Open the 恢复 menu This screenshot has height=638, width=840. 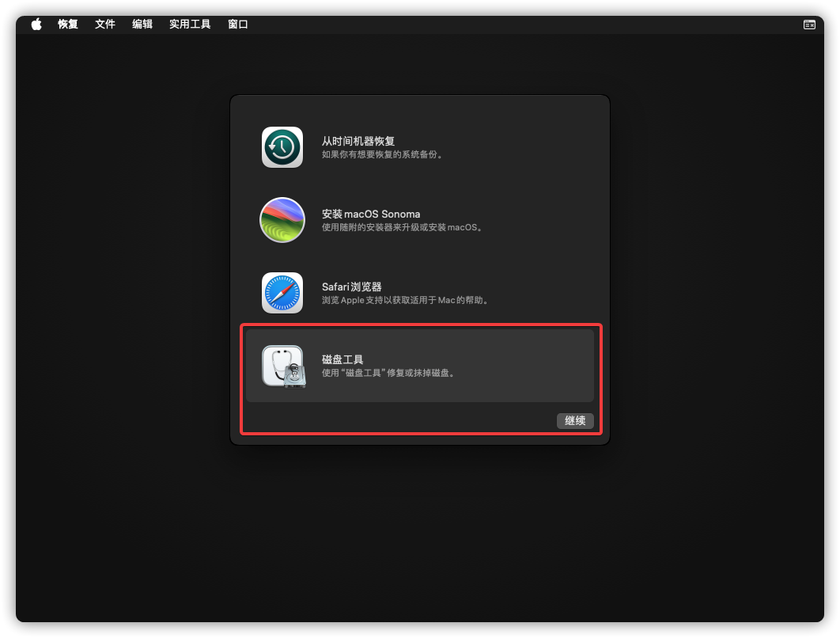click(68, 24)
